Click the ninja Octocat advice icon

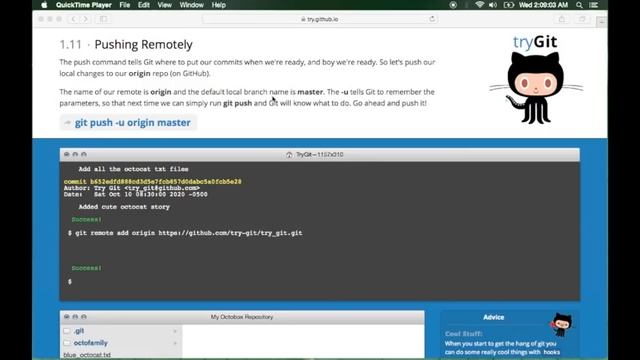[562, 324]
